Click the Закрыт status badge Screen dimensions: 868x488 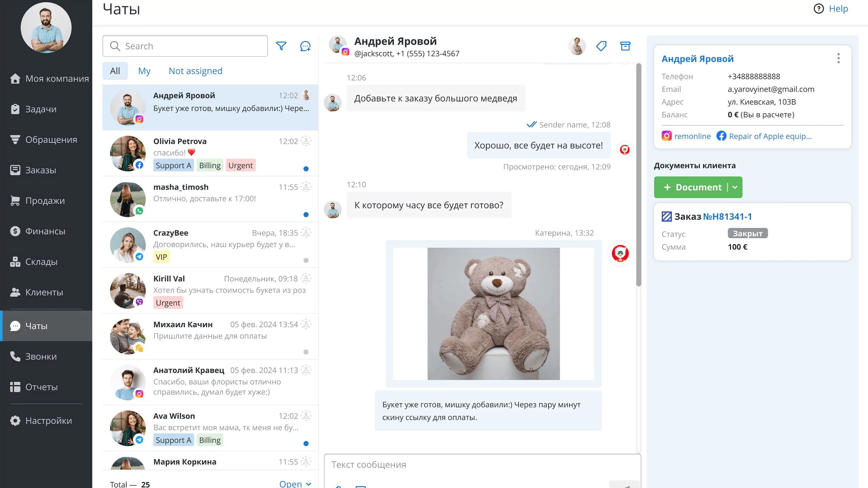tap(748, 233)
